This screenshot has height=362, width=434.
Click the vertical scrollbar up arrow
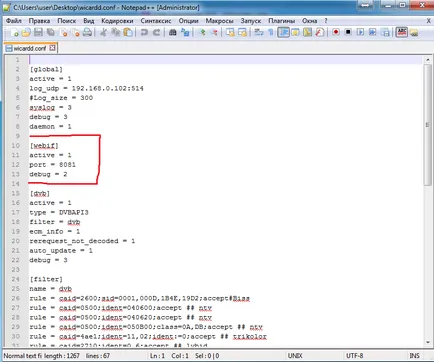[x=428, y=60]
